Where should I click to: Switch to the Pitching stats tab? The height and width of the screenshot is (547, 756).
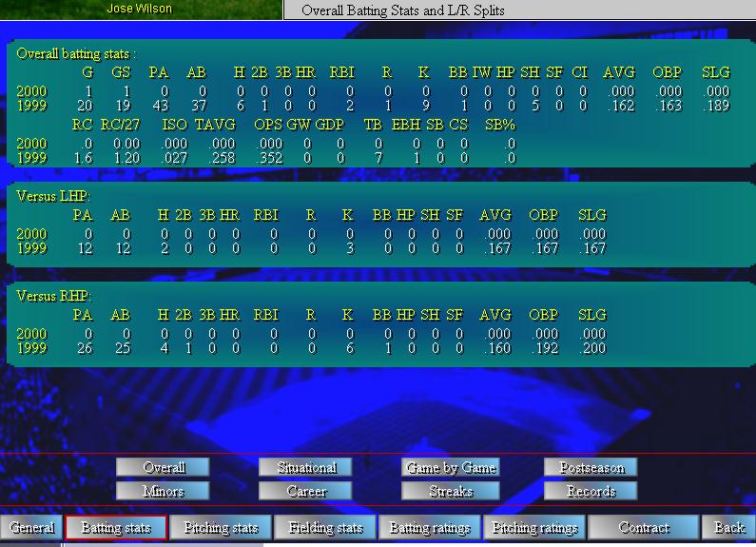(x=221, y=527)
